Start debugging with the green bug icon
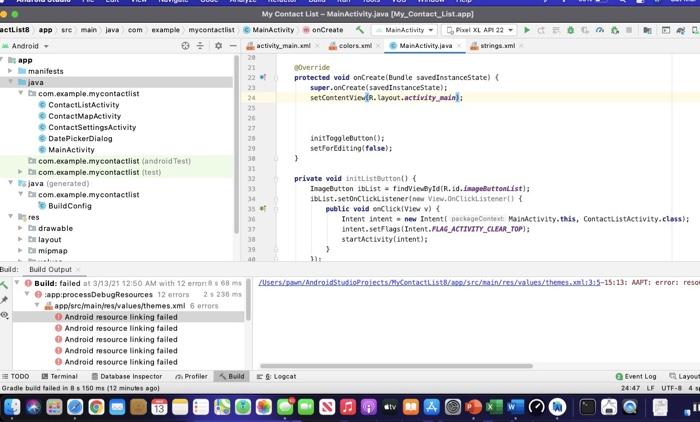The image size is (700, 422). pos(571,30)
